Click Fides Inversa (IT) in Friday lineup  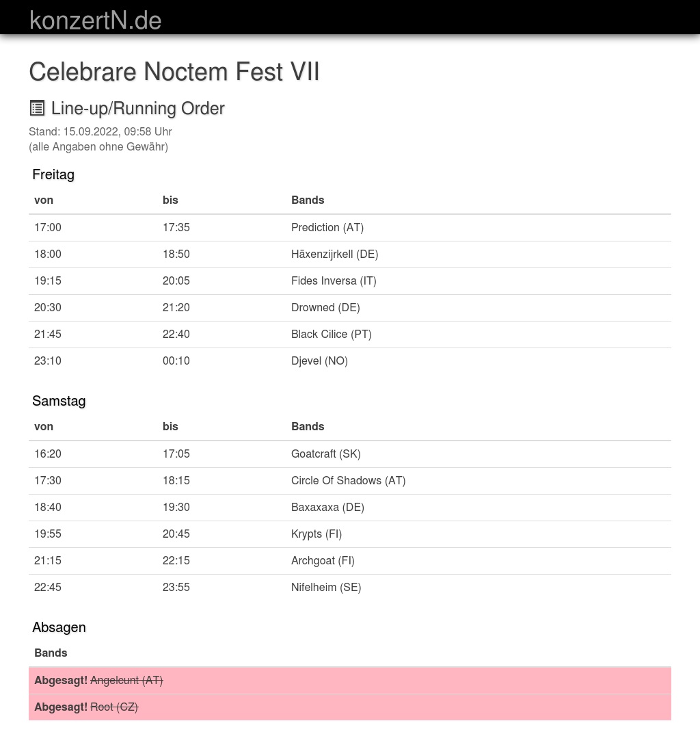[x=334, y=280]
